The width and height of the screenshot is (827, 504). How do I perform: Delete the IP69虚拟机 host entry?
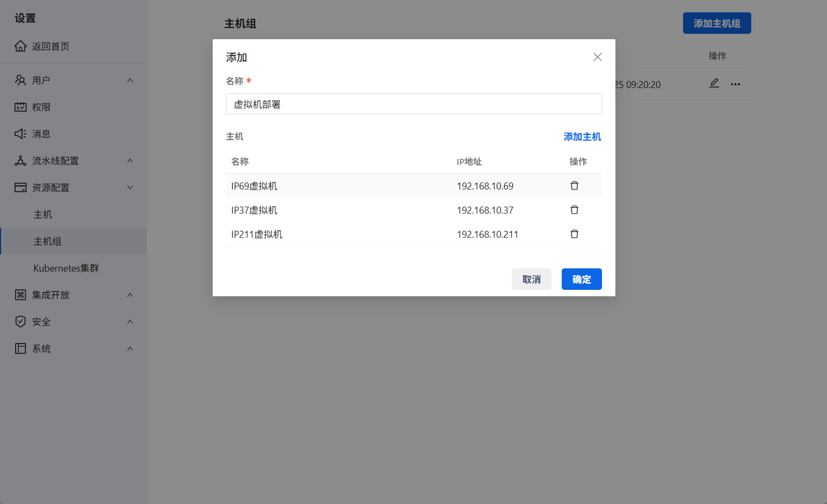tap(574, 185)
